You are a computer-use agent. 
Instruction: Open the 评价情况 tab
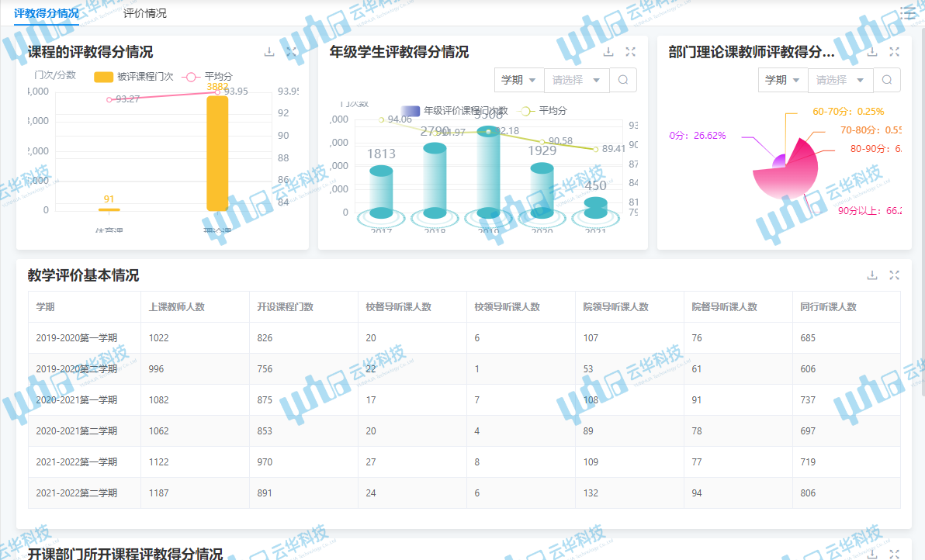144,13
